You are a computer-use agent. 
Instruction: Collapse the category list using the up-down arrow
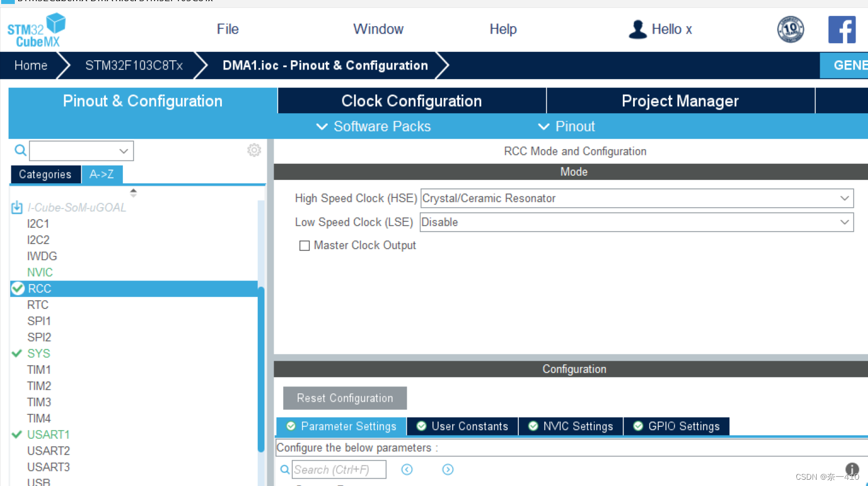click(133, 193)
